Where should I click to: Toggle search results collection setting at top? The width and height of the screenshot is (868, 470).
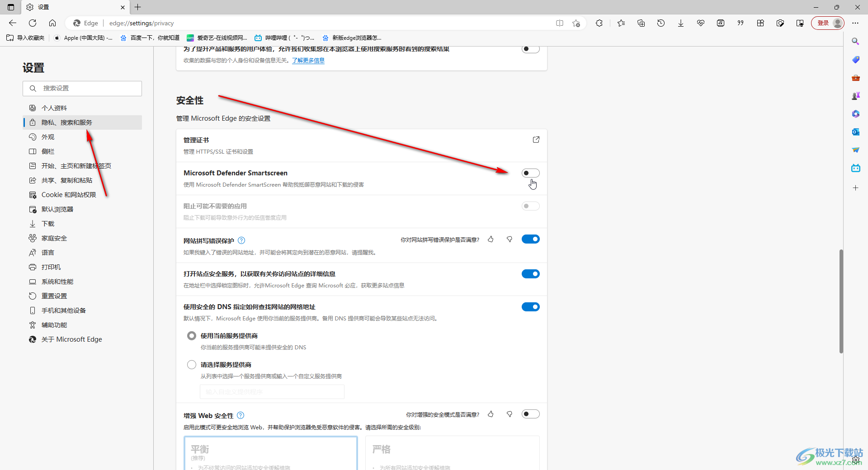point(530,49)
